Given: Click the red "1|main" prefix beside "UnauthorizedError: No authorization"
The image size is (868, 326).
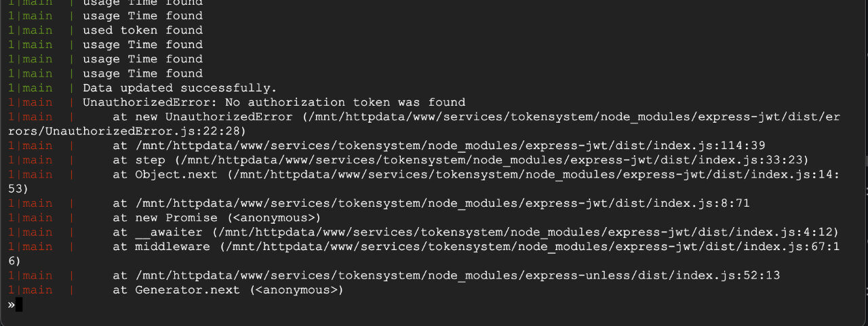Looking at the screenshot, I should tap(30, 102).
